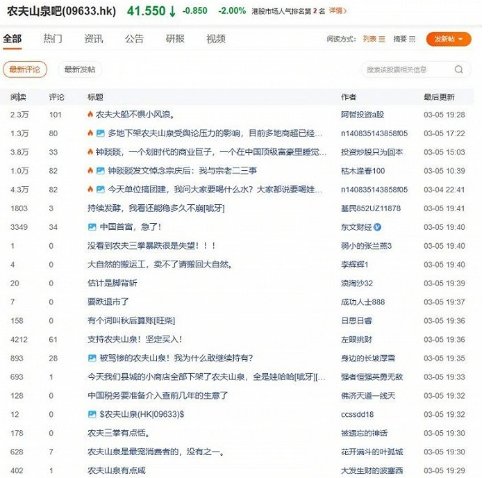Click the fire icon on the 今天单位搞团建 post
This screenshot has width=500, height=478.
90,189
